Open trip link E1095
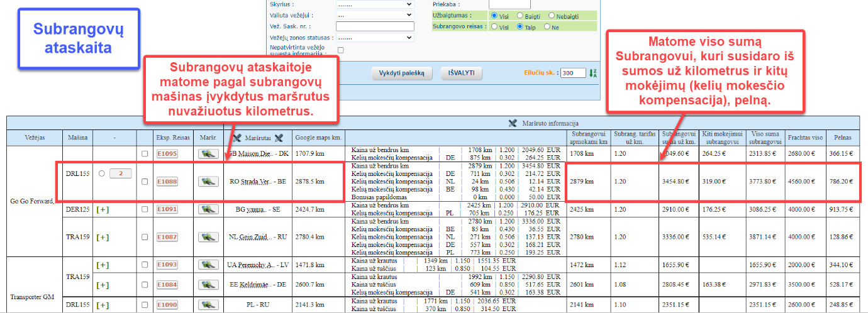The width and height of the screenshot is (868, 313). click(168, 153)
